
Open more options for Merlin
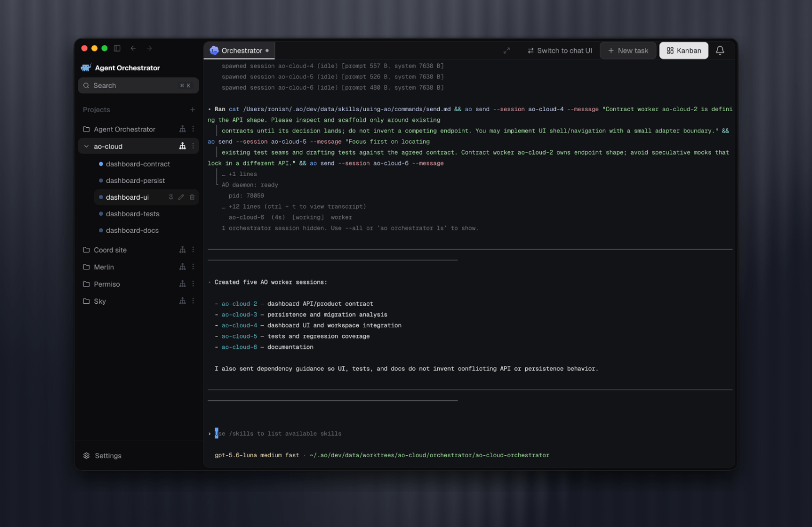[193, 267]
